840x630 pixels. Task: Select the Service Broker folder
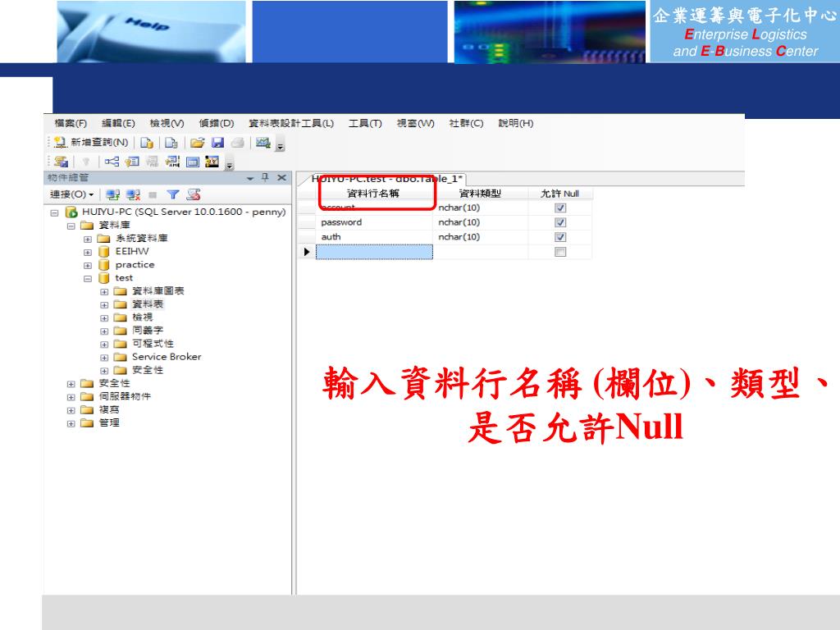click(167, 357)
